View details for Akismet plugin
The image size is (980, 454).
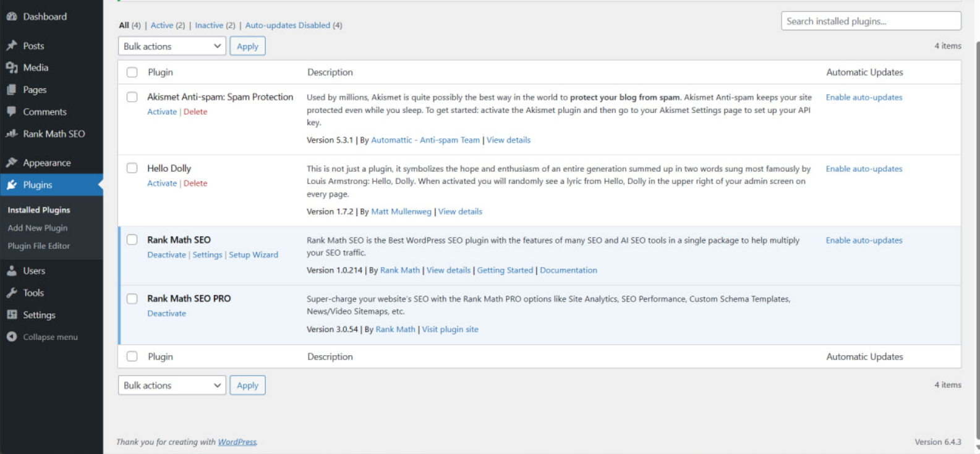tap(508, 140)
